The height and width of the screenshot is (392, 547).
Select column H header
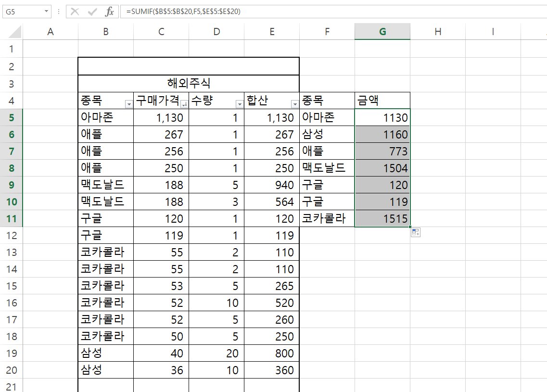click(x=438, y=32)
